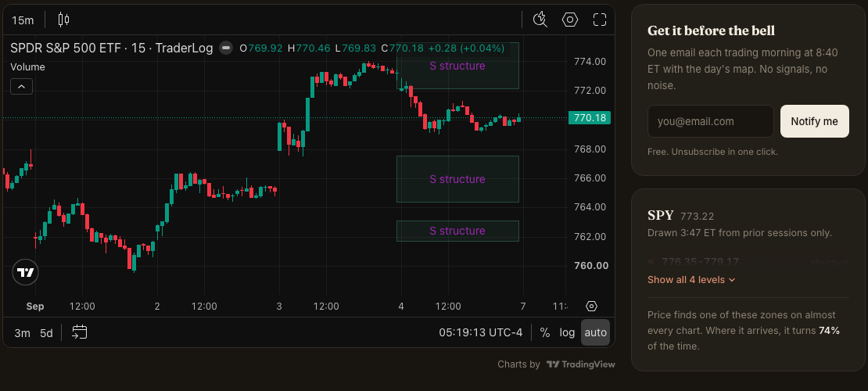868x391 pixels.
Task: Click the 774.00 price axis label
Action: point(590,61)
